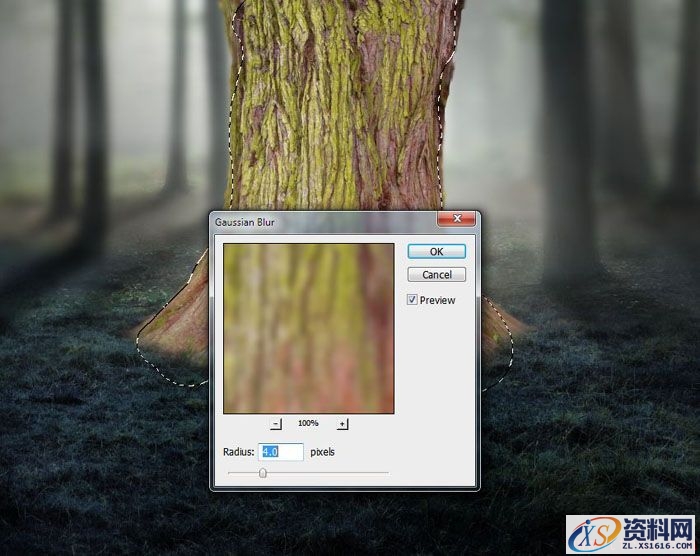
Task: Click the Radius label text
Action: coord(239,452)
